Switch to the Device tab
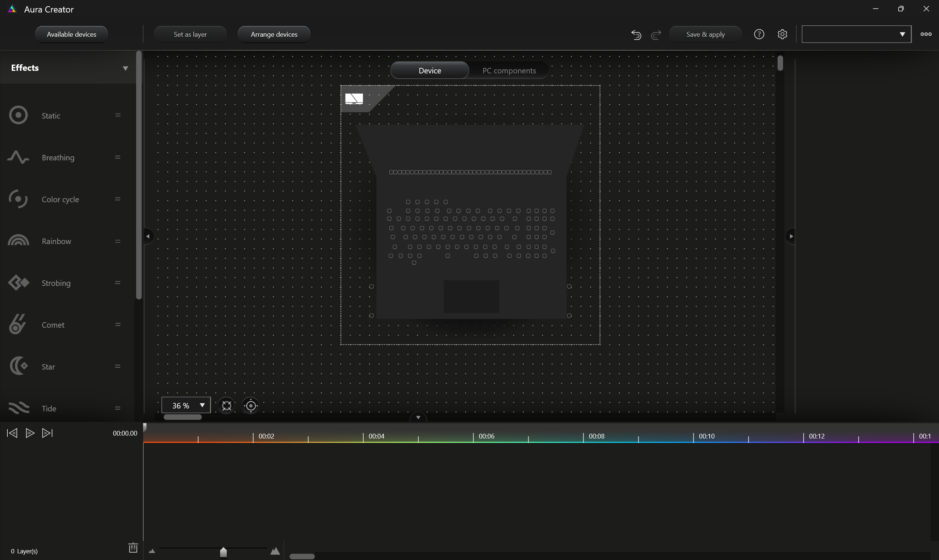This screenshot has width=939, height=560. 430,70
